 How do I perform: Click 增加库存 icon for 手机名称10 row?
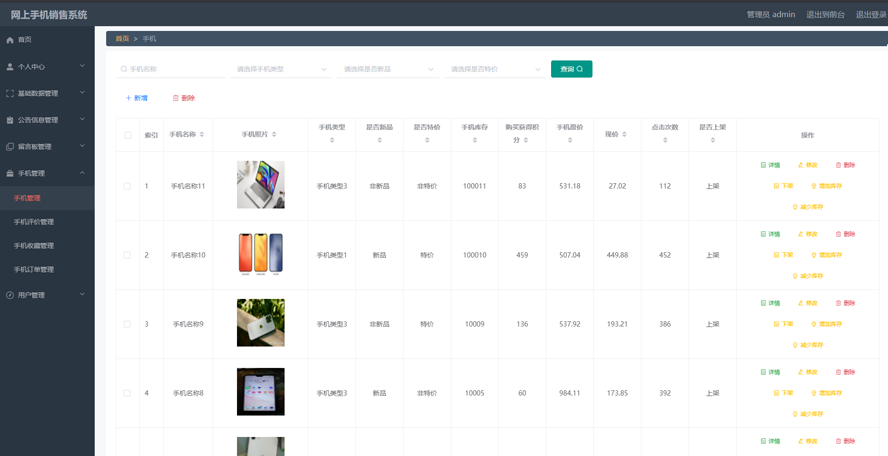(x=814, y=255)
